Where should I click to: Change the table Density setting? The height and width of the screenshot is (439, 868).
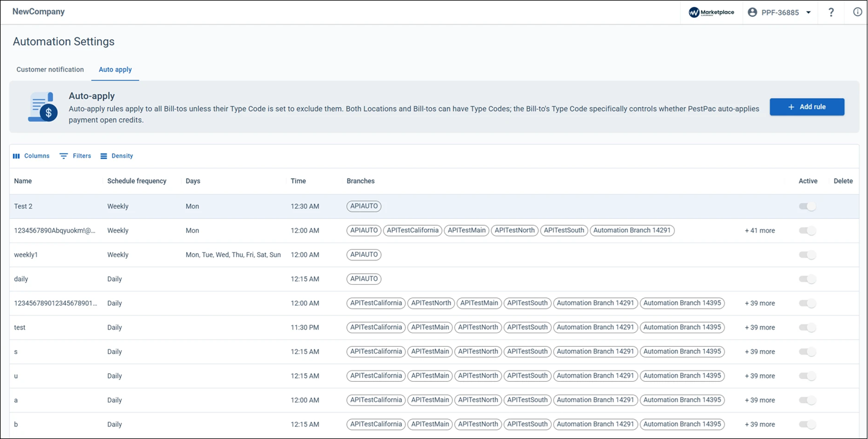116,156
